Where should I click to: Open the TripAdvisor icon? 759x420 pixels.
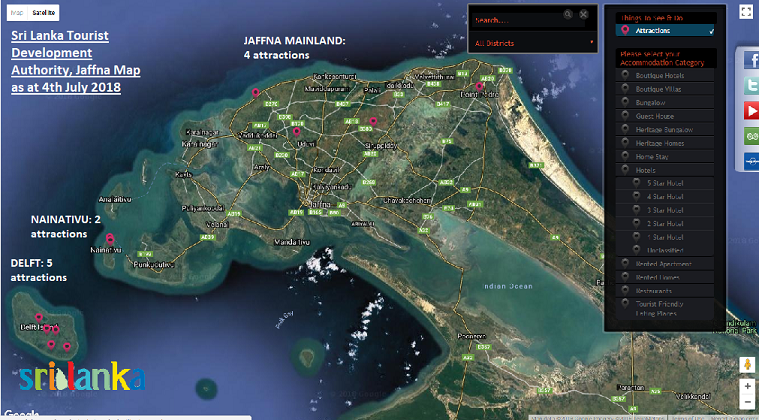pos(749,135)
